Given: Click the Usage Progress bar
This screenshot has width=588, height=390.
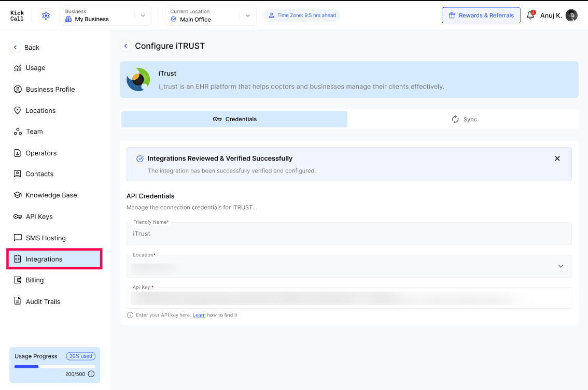Looking at the screenshot, I should [55, 367].
